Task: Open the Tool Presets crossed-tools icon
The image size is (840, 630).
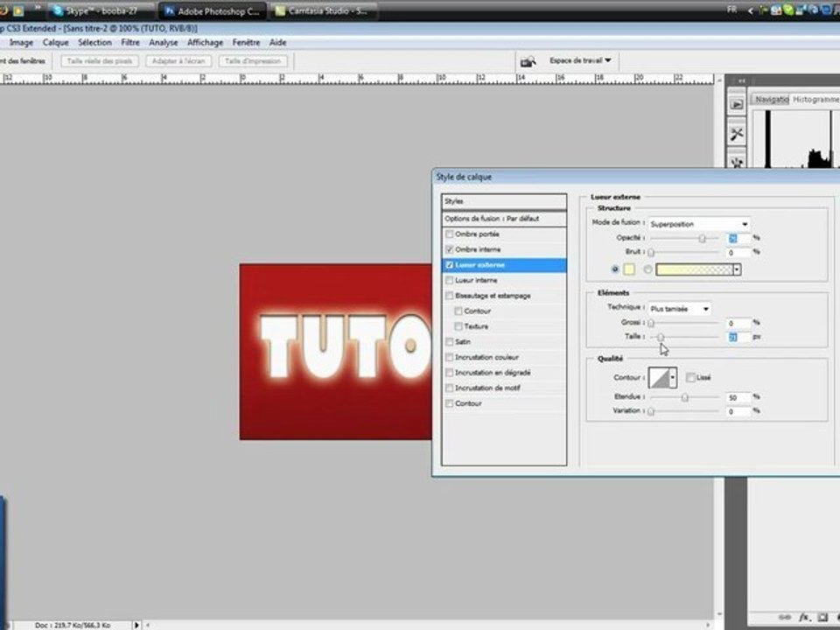Action: click(x=737, y=134)
